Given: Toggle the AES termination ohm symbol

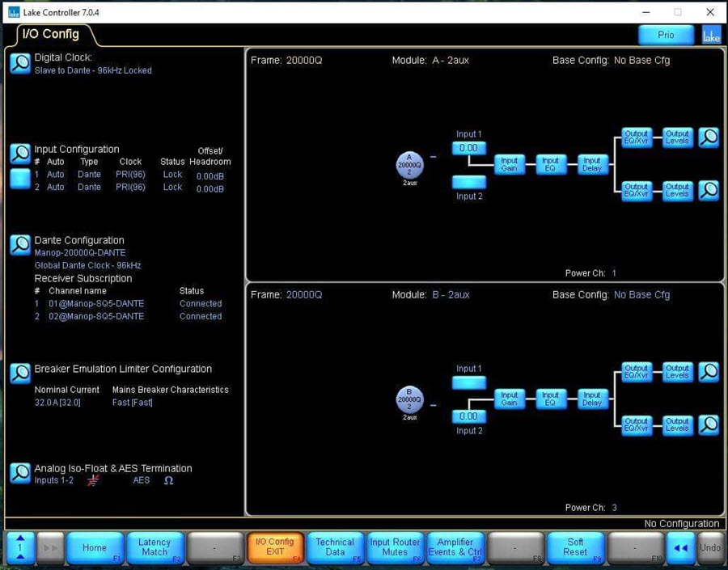Looking at the screenshot, I should click(168, 480).
